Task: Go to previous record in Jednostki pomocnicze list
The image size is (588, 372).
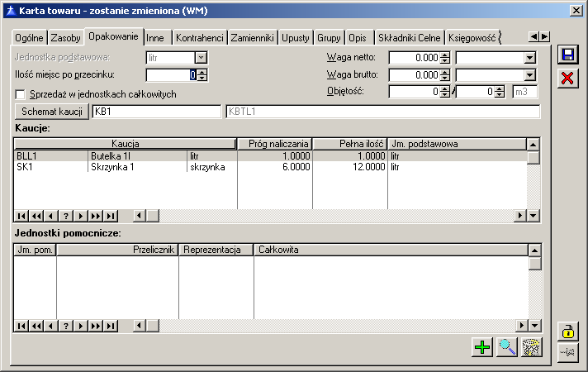Action: pyautogui.click(x=51, y=326)
